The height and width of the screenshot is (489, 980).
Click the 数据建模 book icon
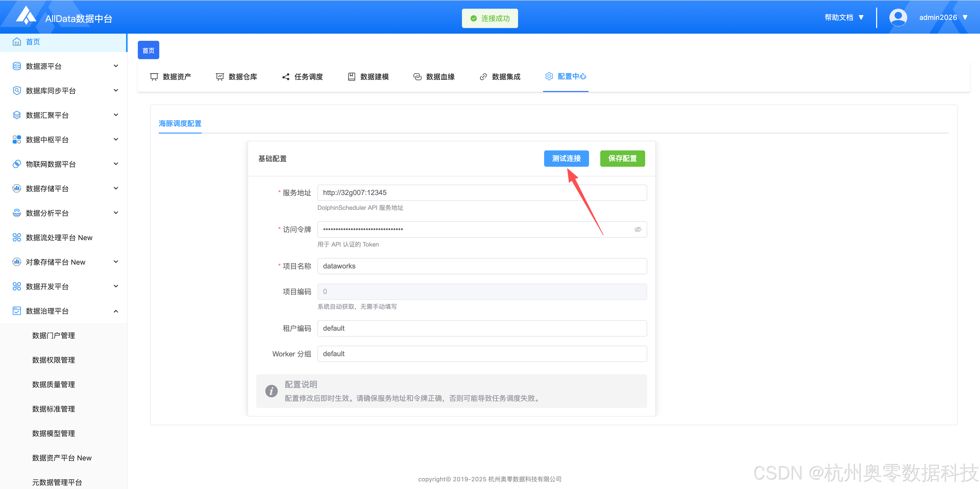(x=351, y=77)
